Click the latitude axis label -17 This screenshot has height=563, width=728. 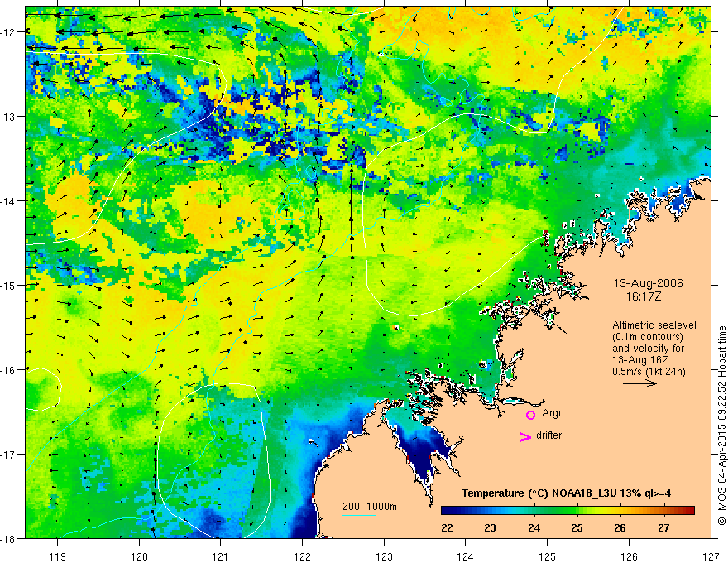tap(8, 455)
